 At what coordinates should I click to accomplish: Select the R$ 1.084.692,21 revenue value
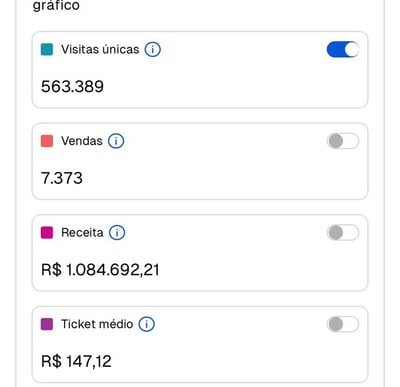tap(100, 270)
